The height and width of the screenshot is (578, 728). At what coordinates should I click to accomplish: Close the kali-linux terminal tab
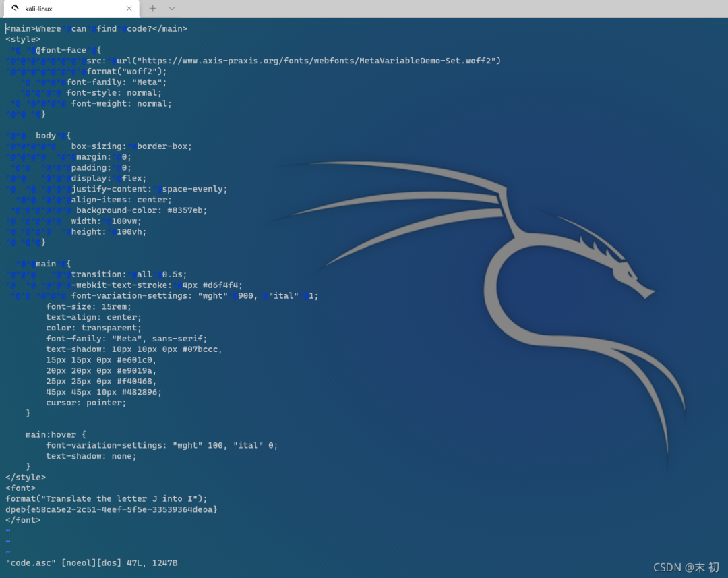(x=129, y=9)
